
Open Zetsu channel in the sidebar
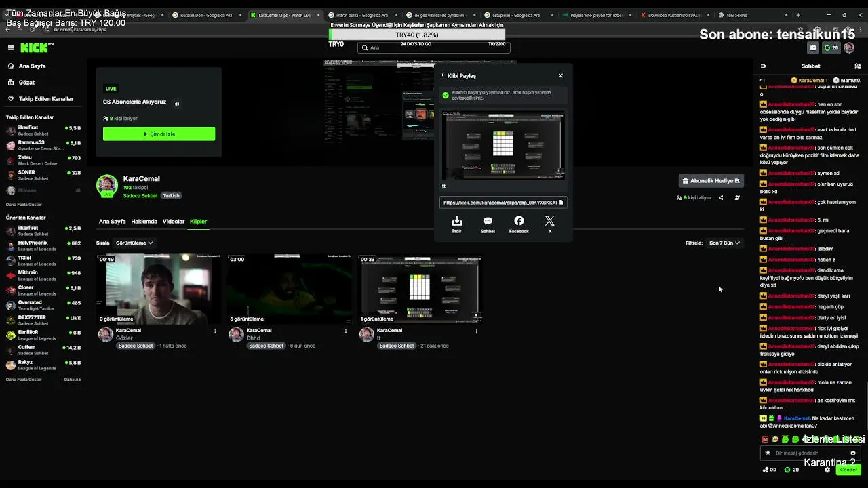point(42,160)
